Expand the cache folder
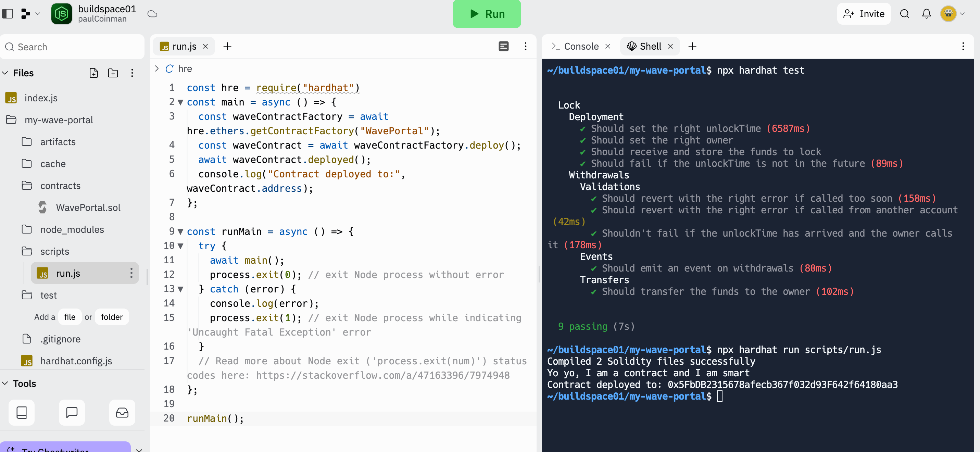 (53, 164)
